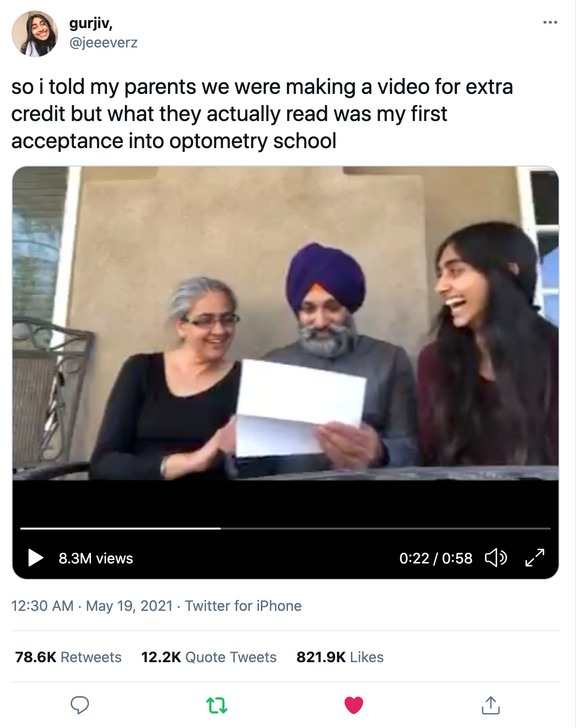The width and height of the screenshot is (576, 728).
Task: Click the reply speech bubble icon
Action: pos(80,705)
